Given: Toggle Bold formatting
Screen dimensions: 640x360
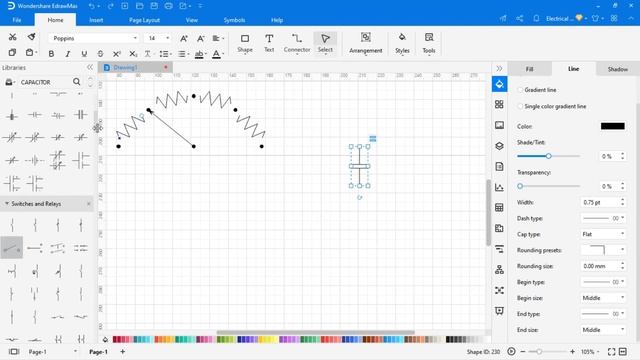Looking at the screenshot, I should click(51, 53).
